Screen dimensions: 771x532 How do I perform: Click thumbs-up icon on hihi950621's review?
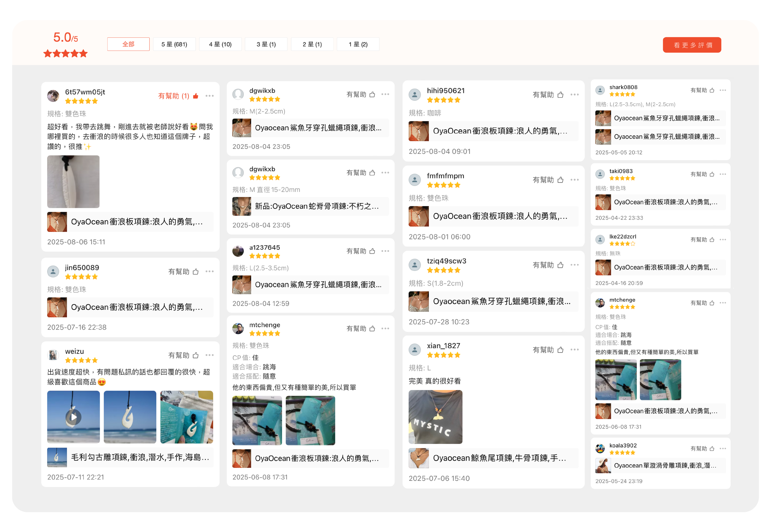point(561,95)
